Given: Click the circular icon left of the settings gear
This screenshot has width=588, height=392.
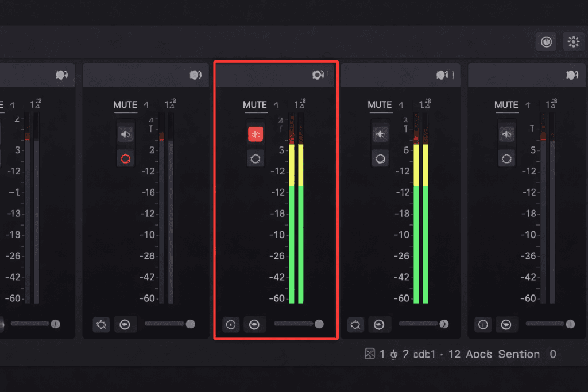Looking at the screenshot, I should tap(546, 41).
